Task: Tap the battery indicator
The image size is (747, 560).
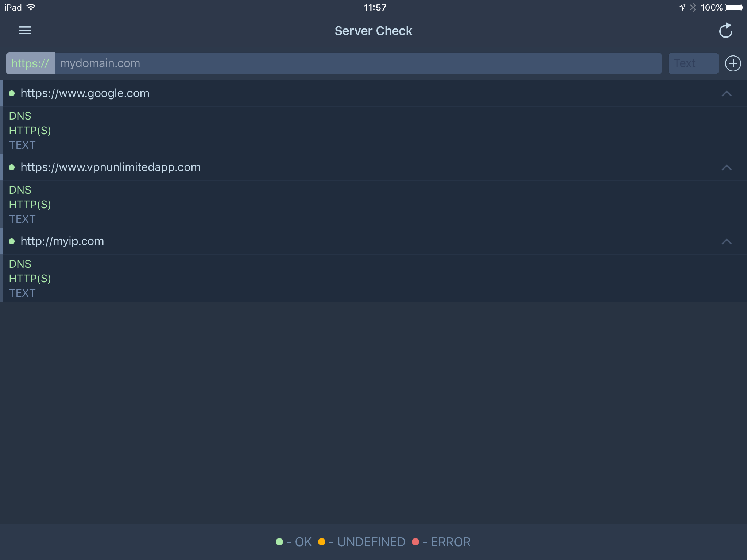Action: click(734, 7)
